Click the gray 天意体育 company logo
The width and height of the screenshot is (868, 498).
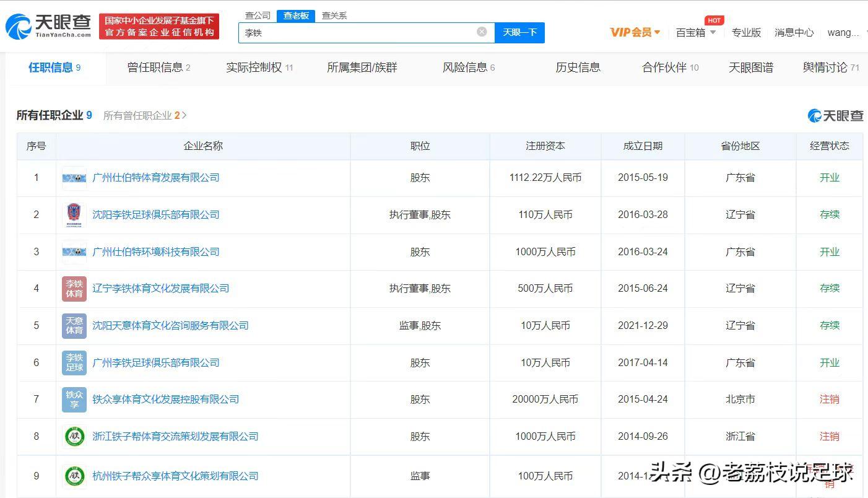coord(74,325)
